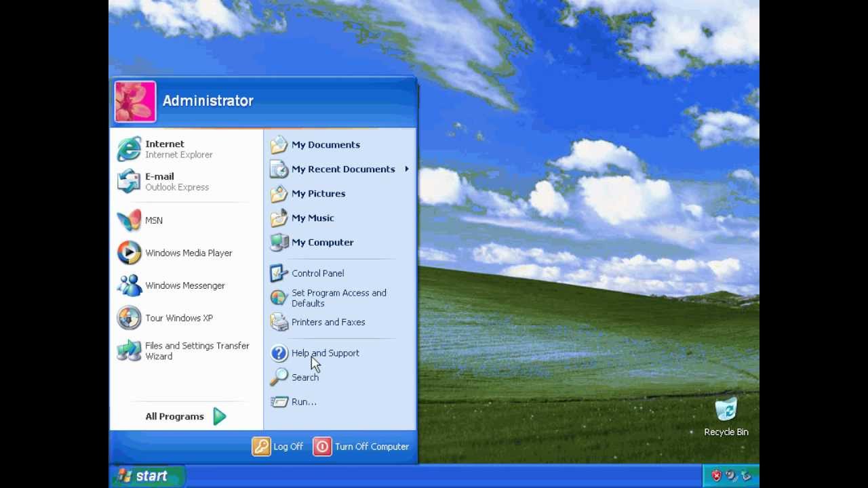Click the My Documents label
This screenshot has height=488, width=868.
pos(325,144)
